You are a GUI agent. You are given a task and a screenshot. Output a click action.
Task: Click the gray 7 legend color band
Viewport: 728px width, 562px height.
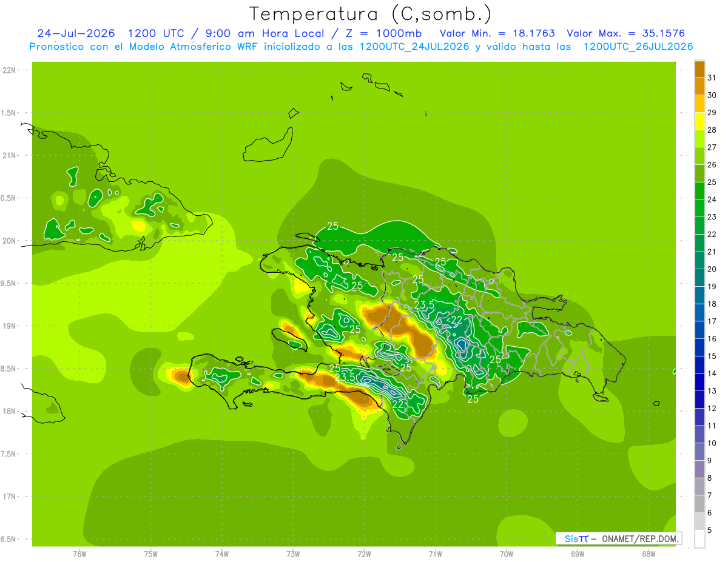coord(699,486)
